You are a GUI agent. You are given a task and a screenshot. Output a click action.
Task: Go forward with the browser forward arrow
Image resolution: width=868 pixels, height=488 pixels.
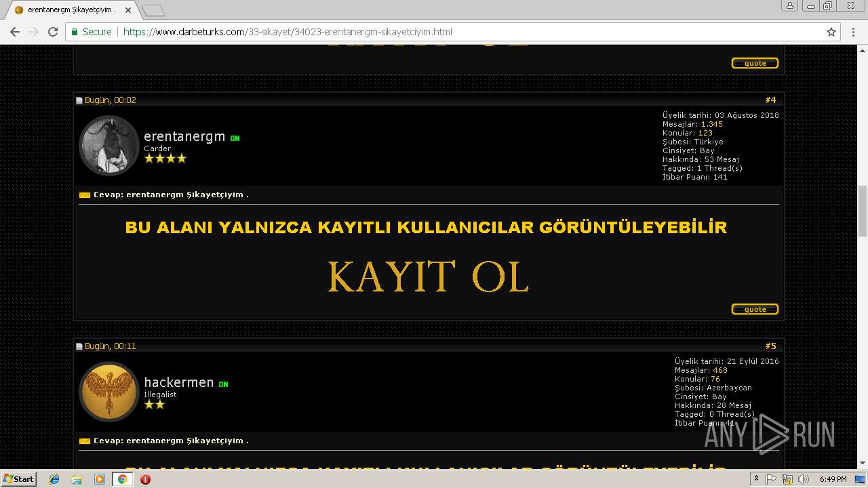pyautogui.click(x=34, y=32)
